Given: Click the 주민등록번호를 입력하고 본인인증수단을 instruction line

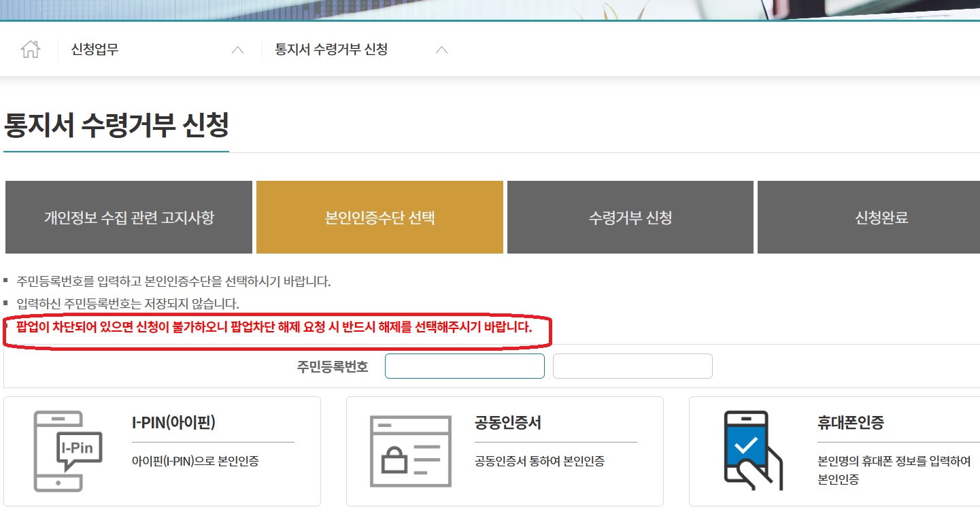Looking at the screenshot, I should click(173, 281).
